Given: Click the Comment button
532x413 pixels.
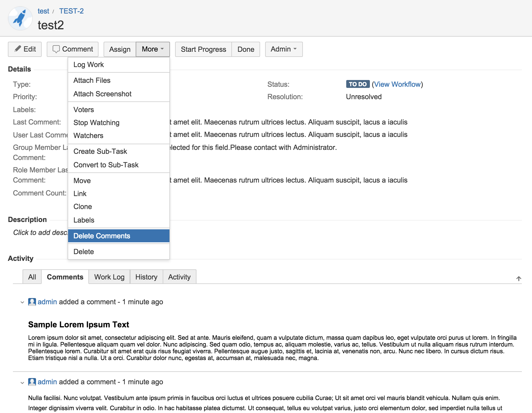Looking at the screenshot, I should [73, 49].
